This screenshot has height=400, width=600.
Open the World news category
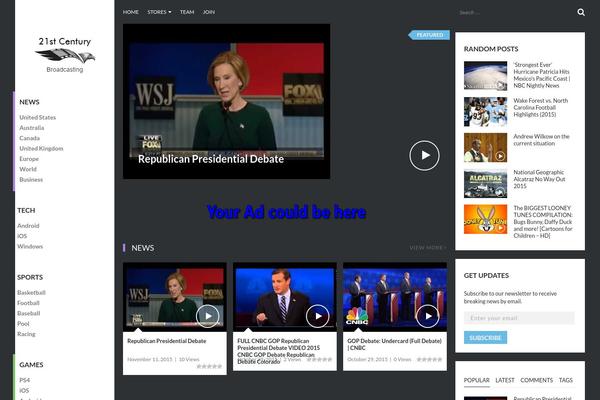coord(28,169)
